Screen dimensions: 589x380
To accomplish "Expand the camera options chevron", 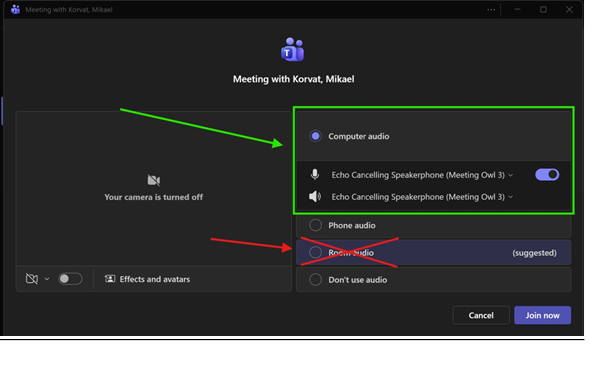I will pos(47,279).
